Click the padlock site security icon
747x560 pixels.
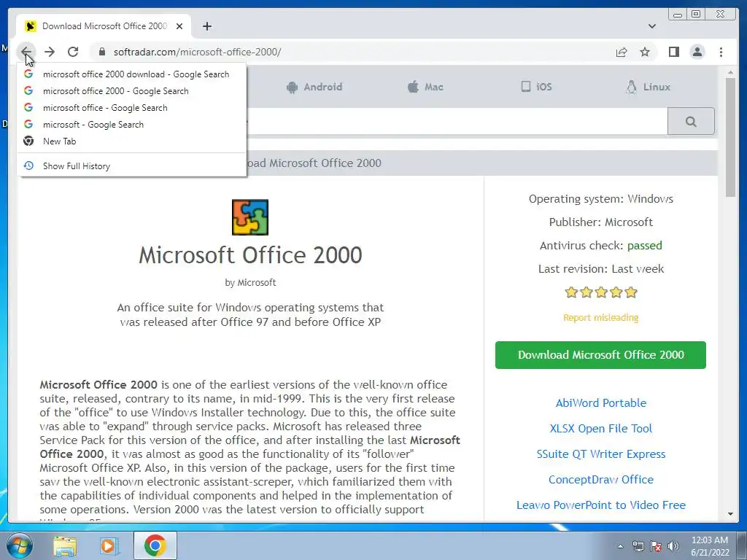102,52
